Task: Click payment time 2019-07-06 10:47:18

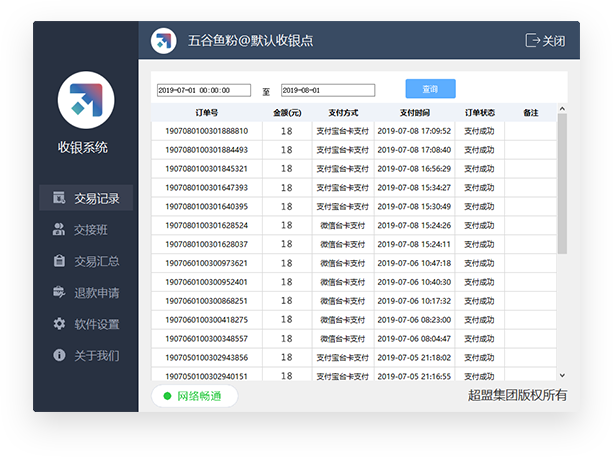Action: tap(414, 263)
